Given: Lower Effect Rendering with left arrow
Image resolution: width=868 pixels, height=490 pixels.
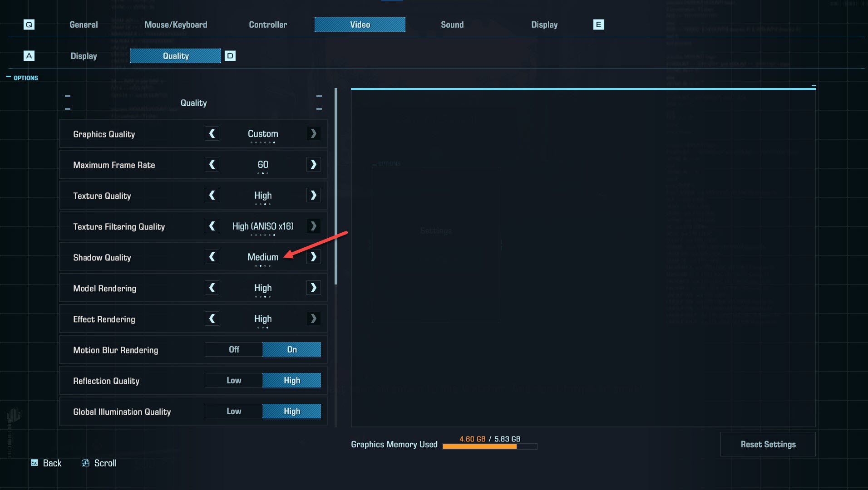Looking at the screenshot, I should click(212, 318).
